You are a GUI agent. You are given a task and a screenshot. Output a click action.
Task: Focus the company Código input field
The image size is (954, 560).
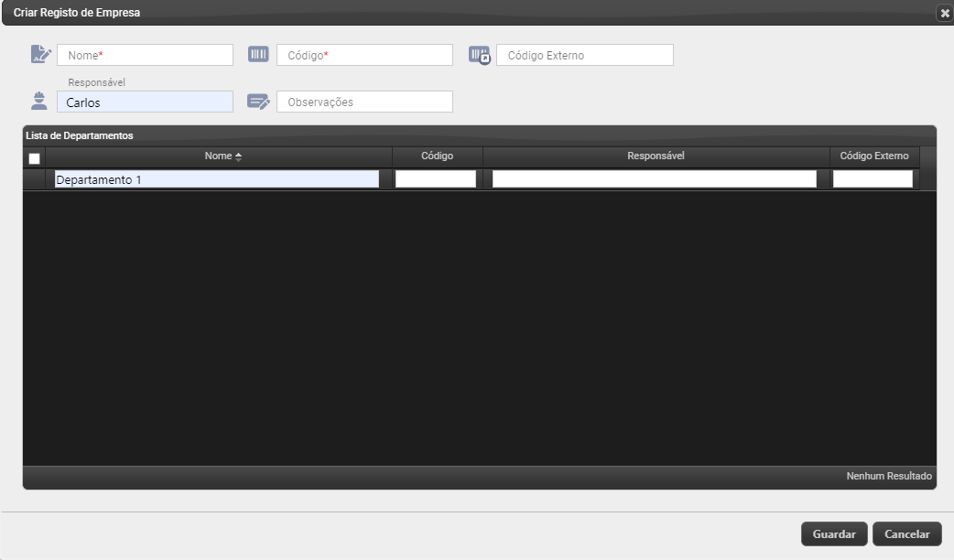pyautogui.click(x=364, y=55)
